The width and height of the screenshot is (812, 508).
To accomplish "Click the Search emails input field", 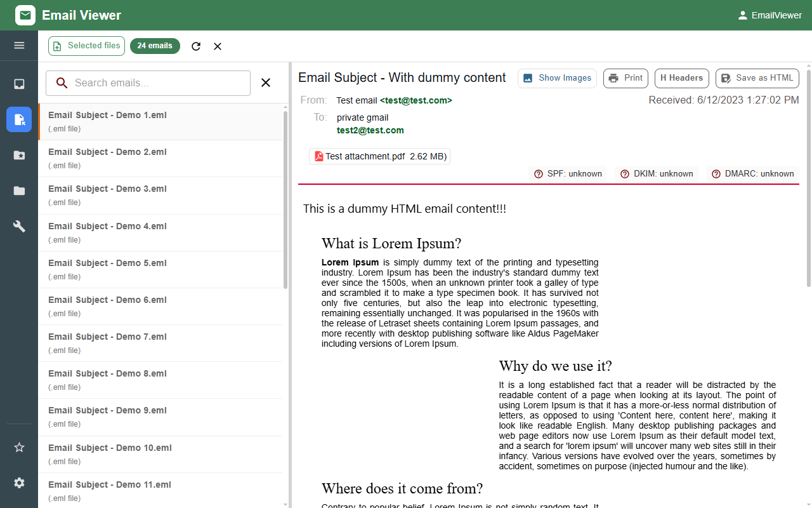I will pos(148,83).
